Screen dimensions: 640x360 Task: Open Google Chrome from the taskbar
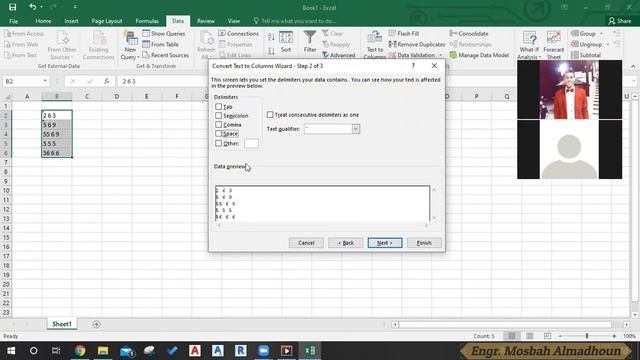click(80, 351)
